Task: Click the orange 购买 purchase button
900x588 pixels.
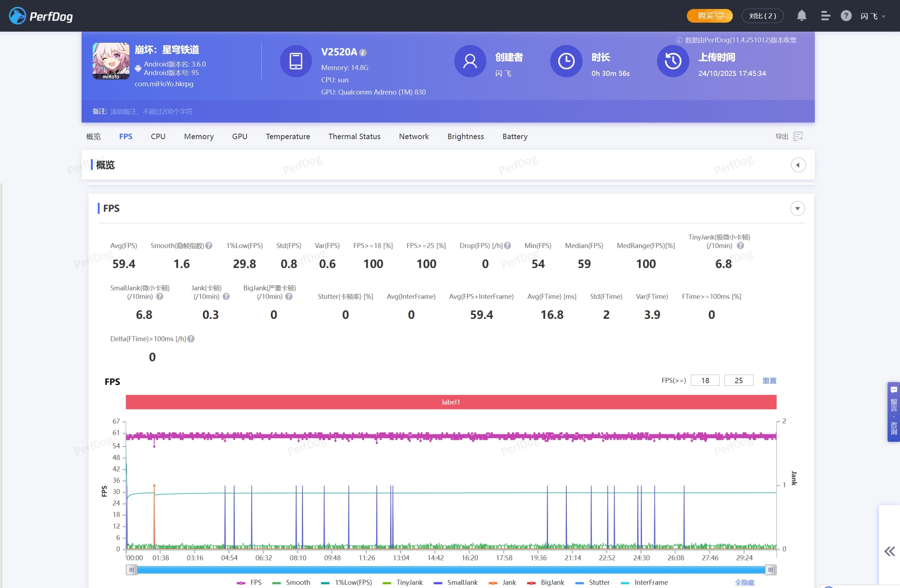Action: pos(710,16)
